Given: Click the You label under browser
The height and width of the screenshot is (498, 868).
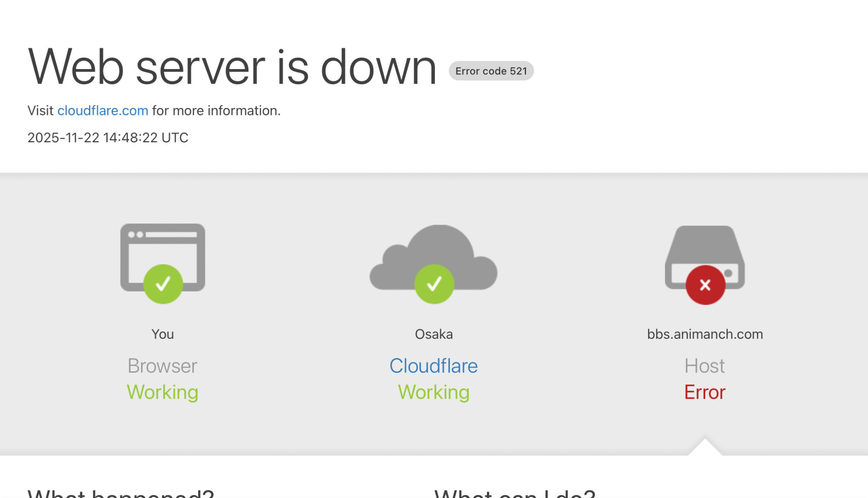Looking at the screenshot, I should click(x=162, y=334).
